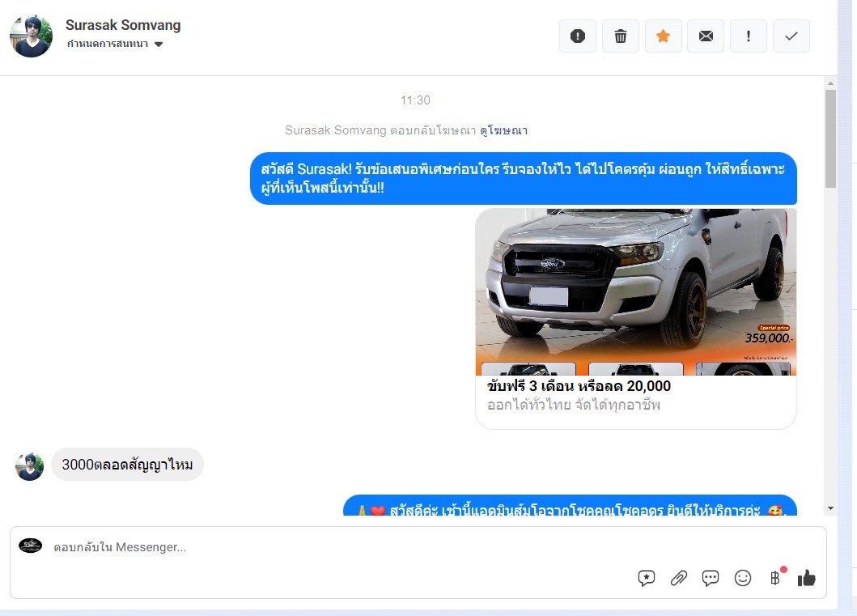
Task: Delete conversation using the trash icon
Action: (621, 36)
